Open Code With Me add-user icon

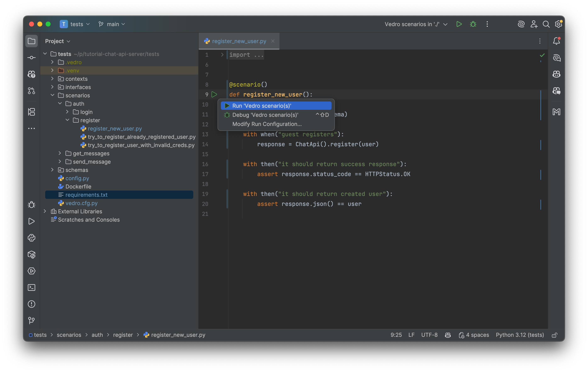(x=534, y=24)
